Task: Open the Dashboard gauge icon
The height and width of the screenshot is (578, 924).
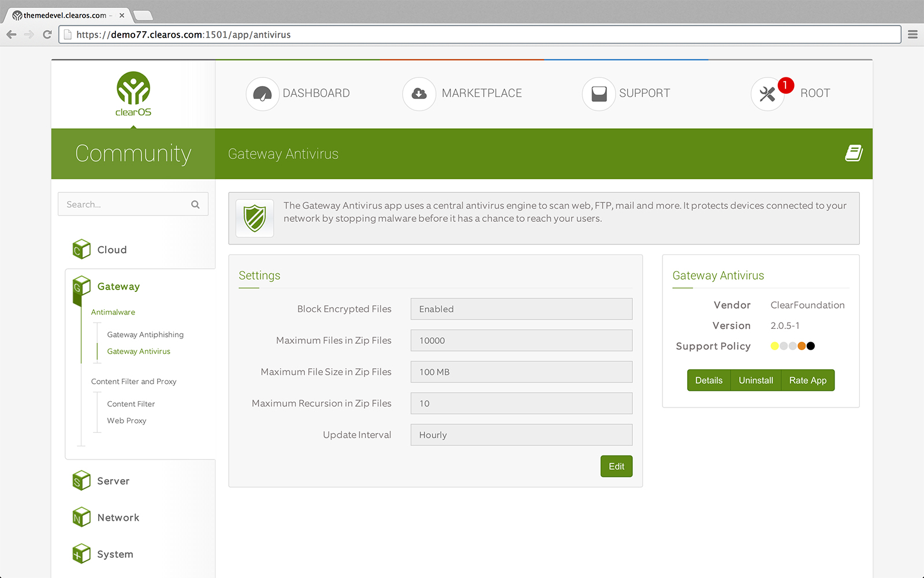Action: click(x=262, y=94)
